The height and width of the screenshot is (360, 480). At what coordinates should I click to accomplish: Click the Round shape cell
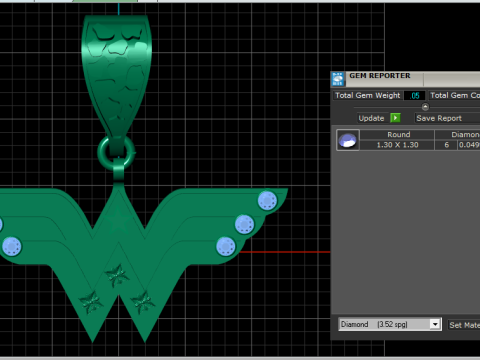(x=397, y=135)
